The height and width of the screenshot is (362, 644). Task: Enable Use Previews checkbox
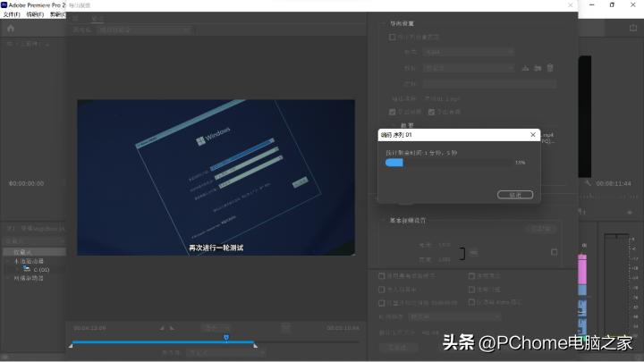pos(471,276)
